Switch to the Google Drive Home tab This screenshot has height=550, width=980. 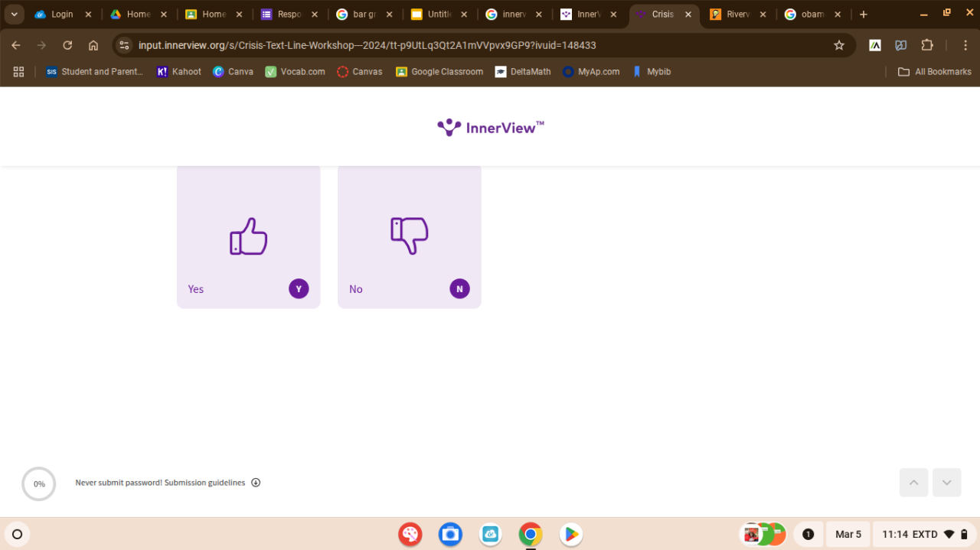[138, 15]
